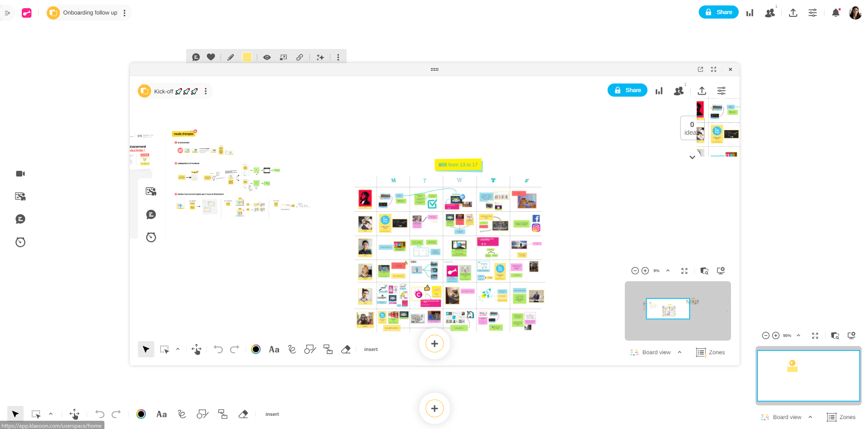
Task: Open the notifications bell
Action: click(835, 13)
